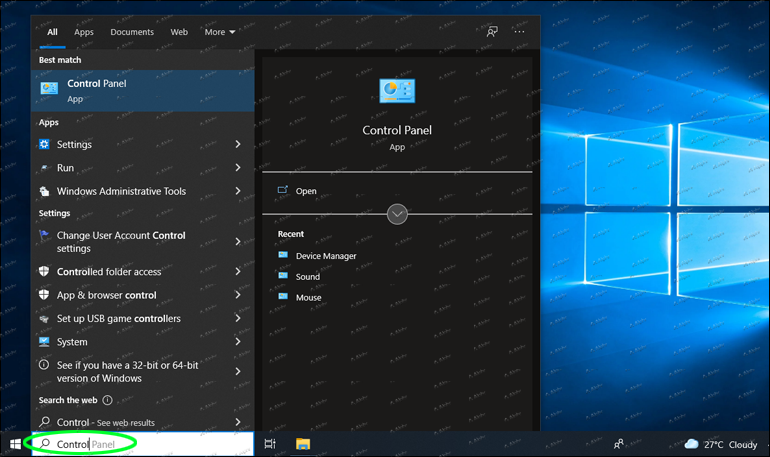The height and width of the screenshot is (457, 770).
Task: Expand the System result arrow
Action: click(238, 342)
